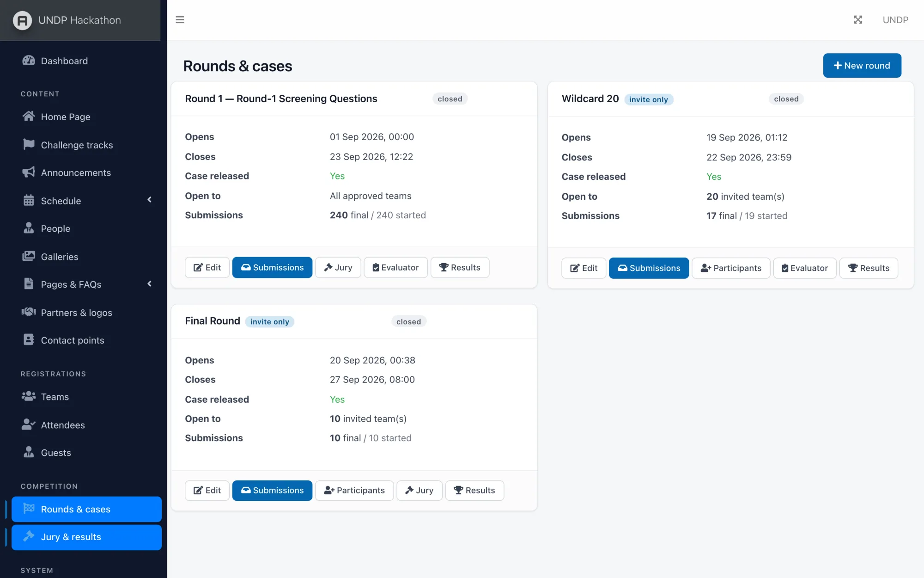The height and width of the screenshot is (578, 924).
Task: Click the fullscreen expand icon
Action: coord(858,20)
